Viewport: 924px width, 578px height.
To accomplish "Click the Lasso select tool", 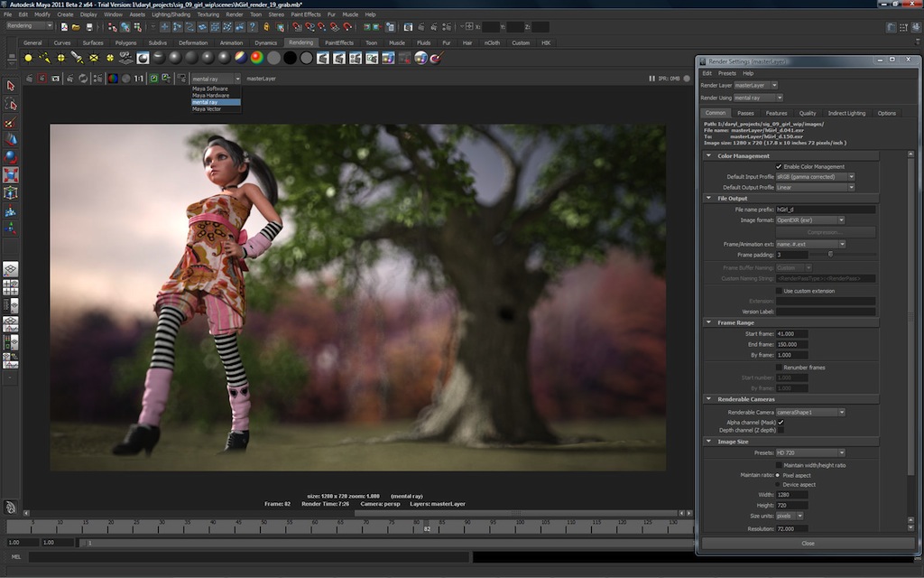I will point(11,105).
